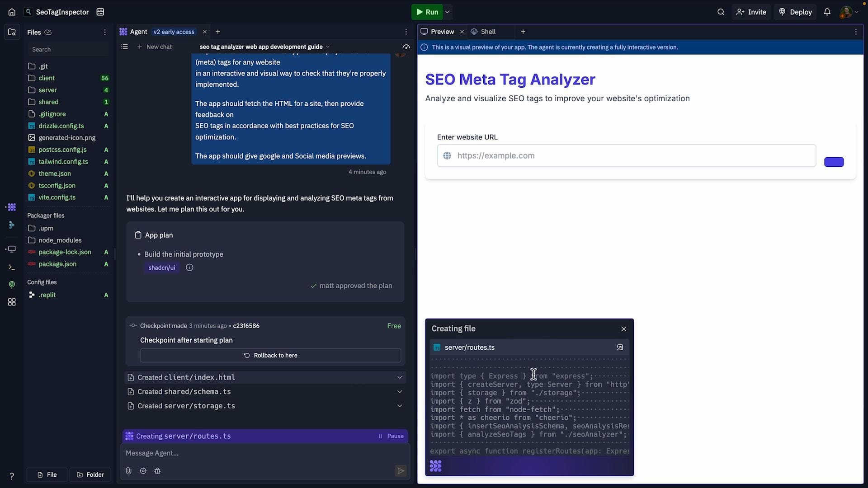
Task: Click the info icon next to shadcn/ui
Action: click(x=189, y=268)
